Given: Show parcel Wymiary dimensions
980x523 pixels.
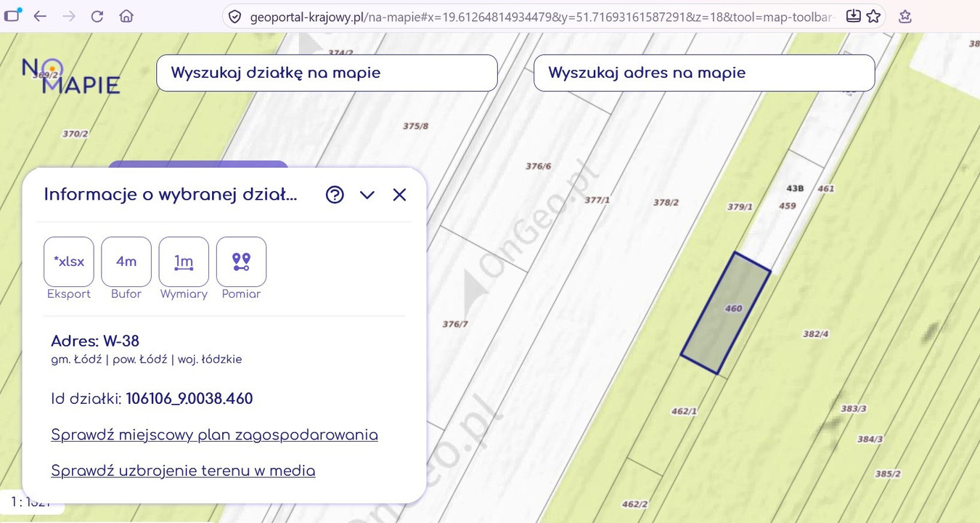Looking at the screenshot, I should pyautogui.click(x=184, y=261).
